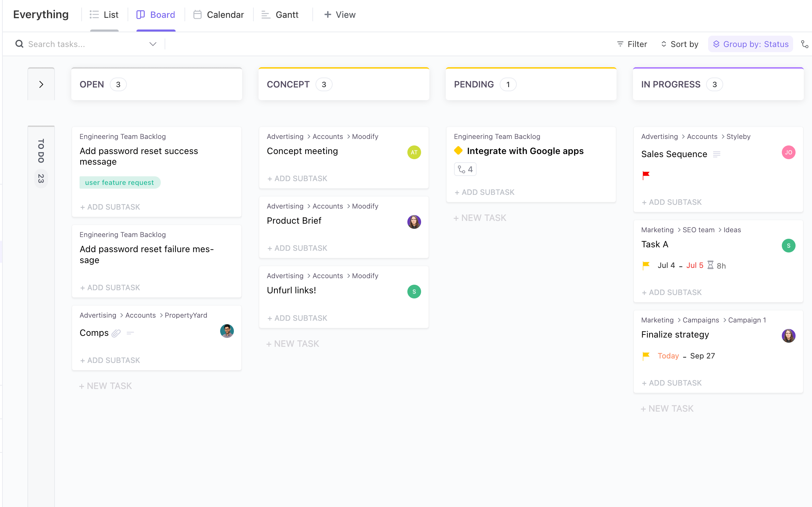Click the Sort by icon
812x507 pixels.
[x=663, y=44]
